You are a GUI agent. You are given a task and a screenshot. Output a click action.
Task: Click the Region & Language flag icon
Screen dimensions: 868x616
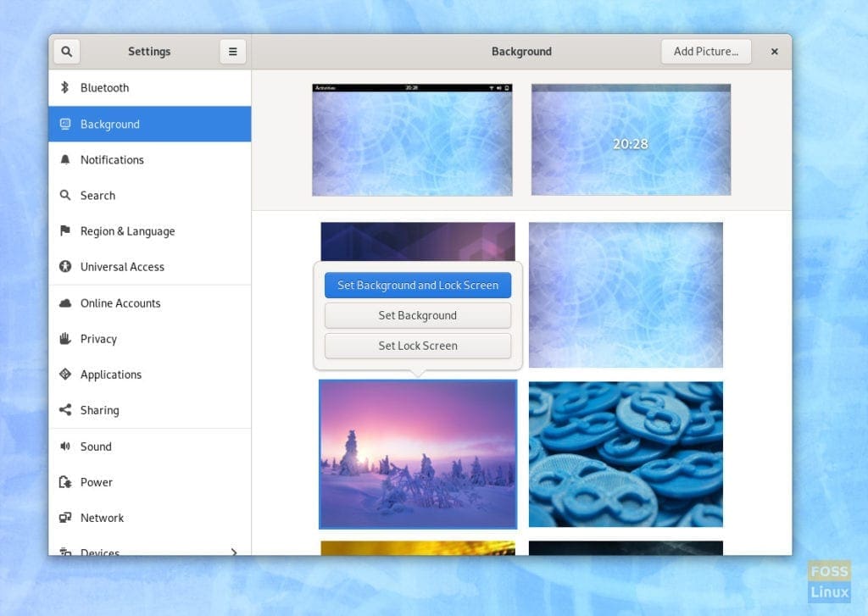point(64,230)
